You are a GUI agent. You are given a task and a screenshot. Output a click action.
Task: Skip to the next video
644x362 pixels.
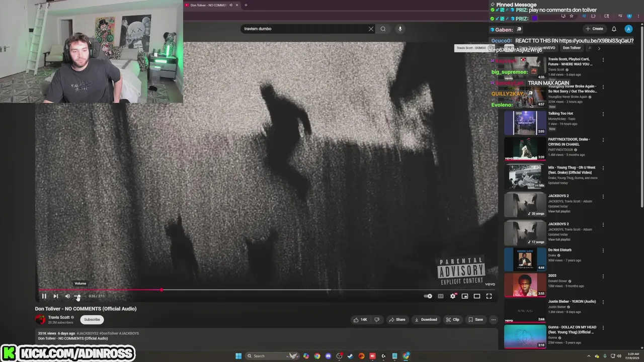[56, 296]
